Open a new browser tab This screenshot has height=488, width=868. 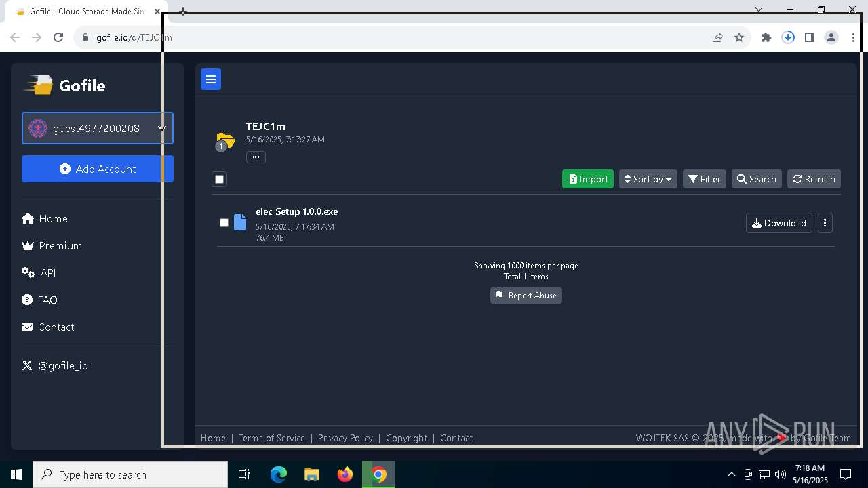pyautogui.click(x=183, y=12)
